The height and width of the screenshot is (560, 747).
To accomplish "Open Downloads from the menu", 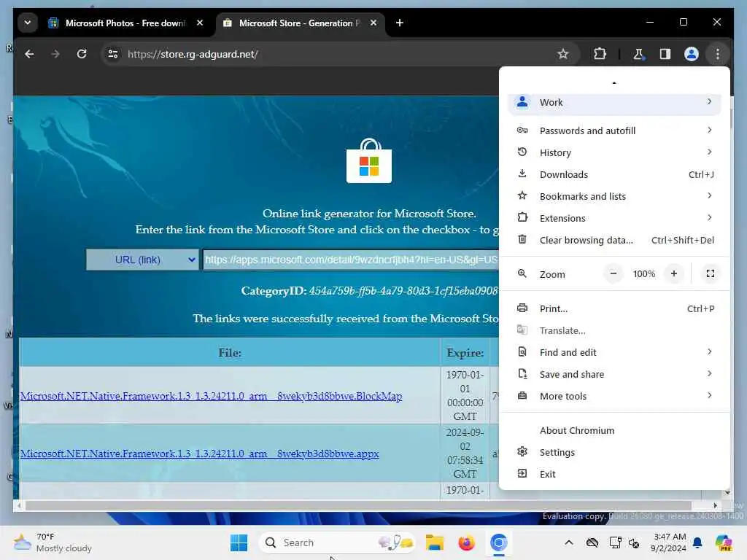I will coord(614,174).
